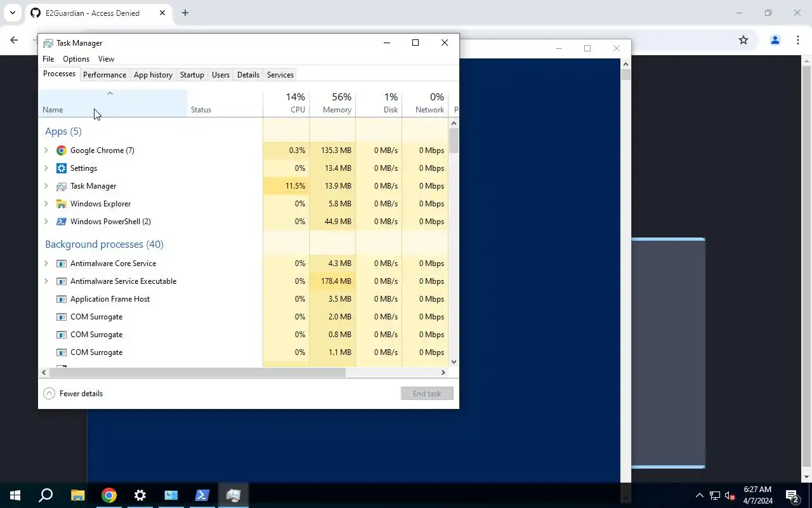
Task: Sort by the Network column header
Action: tap(425, 104)
